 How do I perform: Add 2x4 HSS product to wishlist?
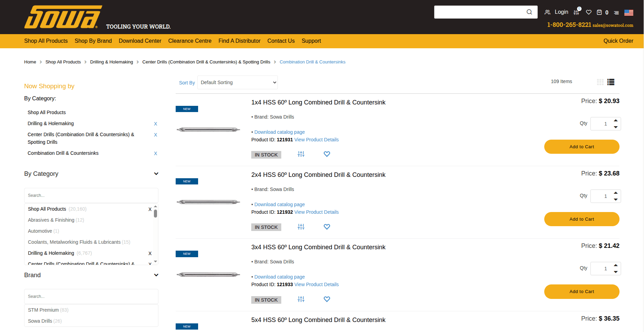[x=327, y=227]
